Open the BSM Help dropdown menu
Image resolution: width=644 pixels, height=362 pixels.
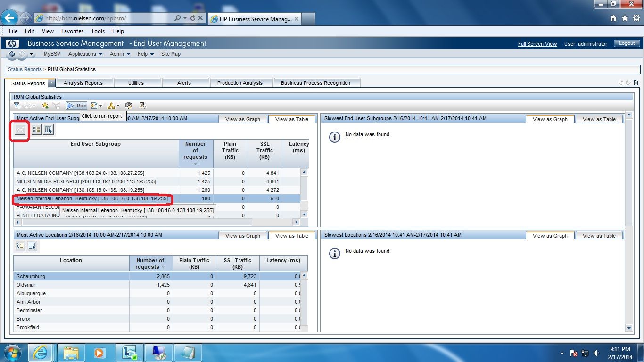(x=146, y=54)
